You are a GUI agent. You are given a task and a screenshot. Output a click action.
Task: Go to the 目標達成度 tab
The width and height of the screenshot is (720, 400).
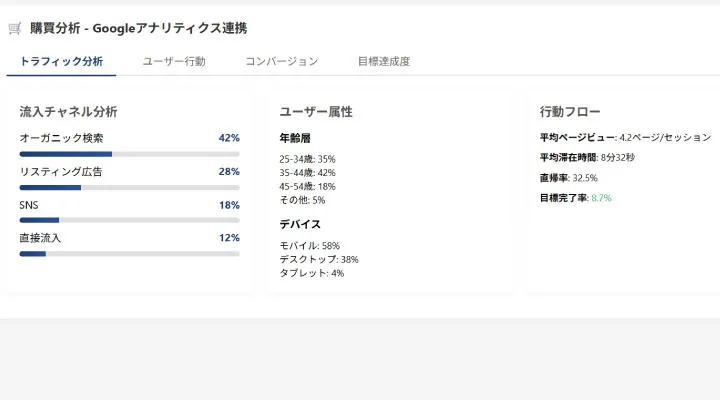384,61
